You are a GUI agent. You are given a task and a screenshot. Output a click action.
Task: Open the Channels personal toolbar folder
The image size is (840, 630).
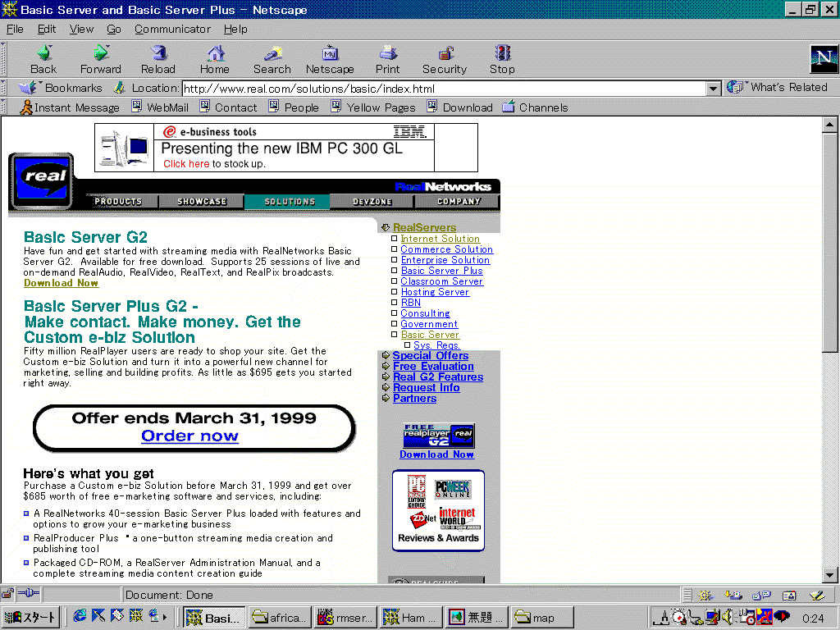pyautogui.click(x=535, y=107)
